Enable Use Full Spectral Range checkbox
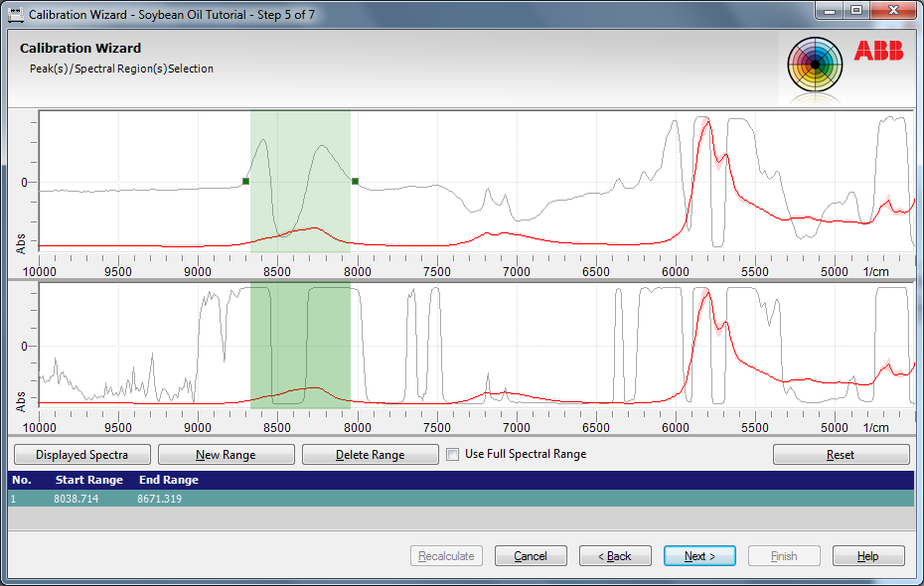The width and height of the screenshot is (924, 586). [453, 455]
